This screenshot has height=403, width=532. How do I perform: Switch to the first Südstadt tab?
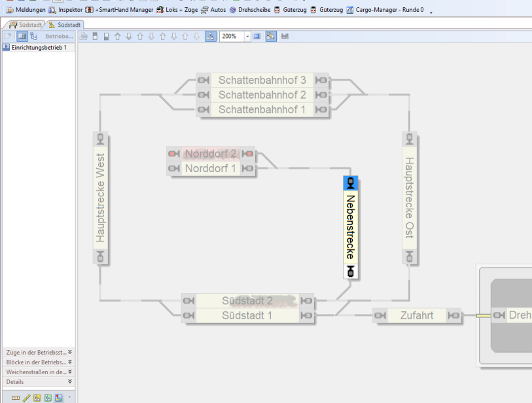pos(26,25)
